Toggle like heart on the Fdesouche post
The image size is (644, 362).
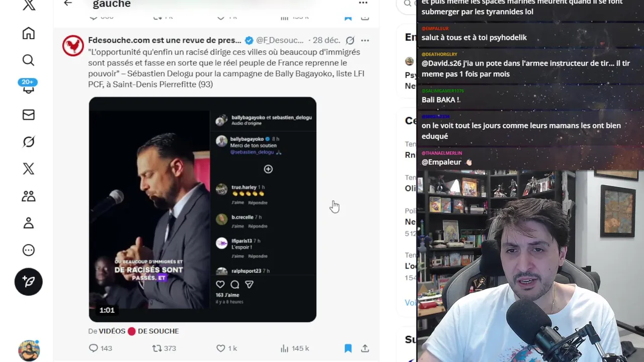point(221,348)
